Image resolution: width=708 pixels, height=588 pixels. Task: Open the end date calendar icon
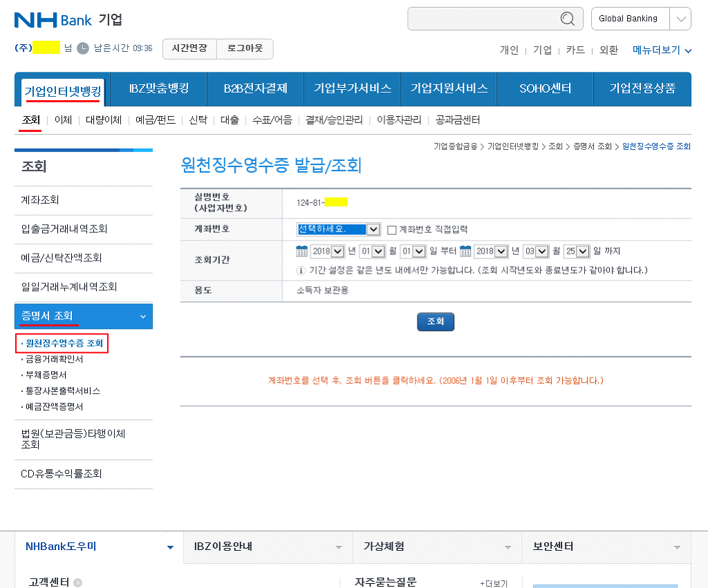click(465, 251)
